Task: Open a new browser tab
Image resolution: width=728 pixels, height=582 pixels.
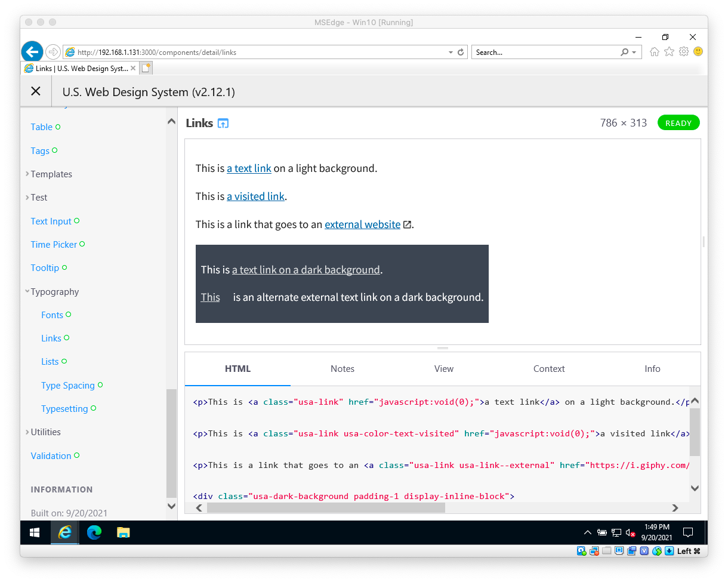Action: coord(146,68)
